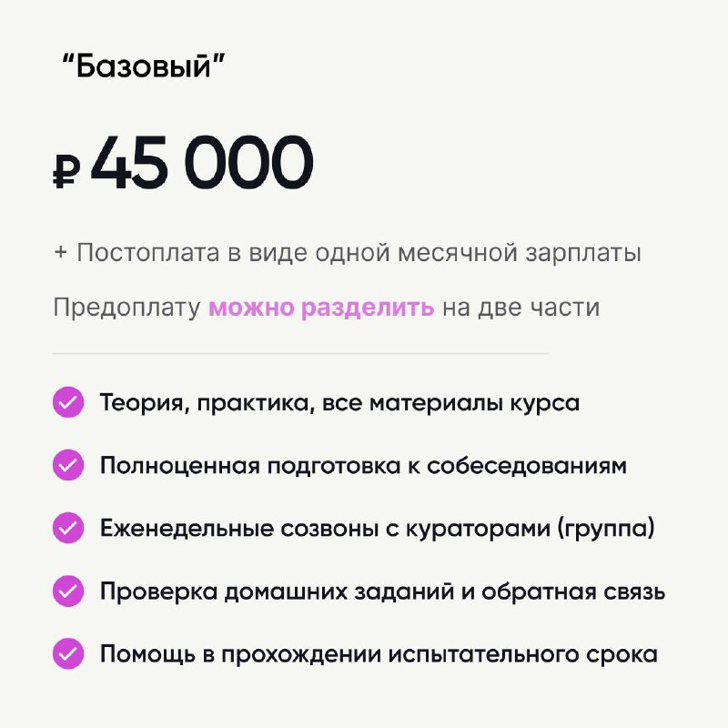
Task: Select "Полноценная подготовка к собеседованиям" feature
Action: 363,465
